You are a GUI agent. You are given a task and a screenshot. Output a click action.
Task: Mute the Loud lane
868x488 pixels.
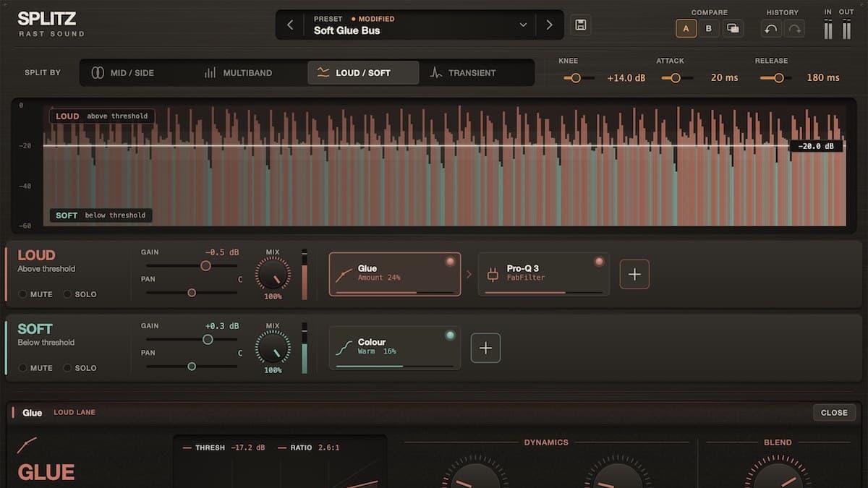(35, 294)
